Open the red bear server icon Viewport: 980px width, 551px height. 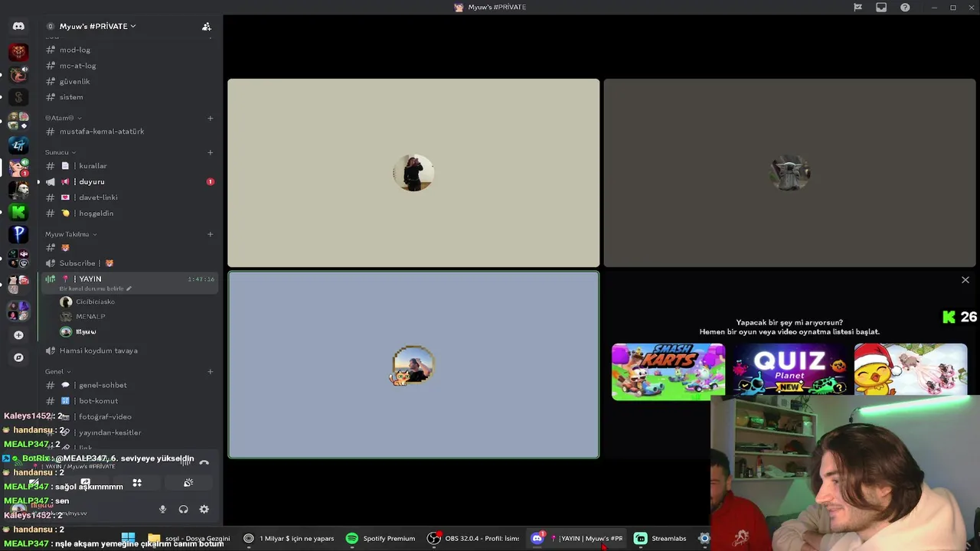tap(18, 52)
